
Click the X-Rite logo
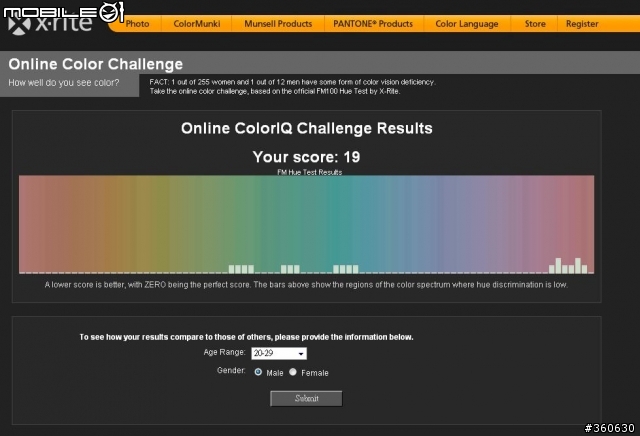click(50, 24)
